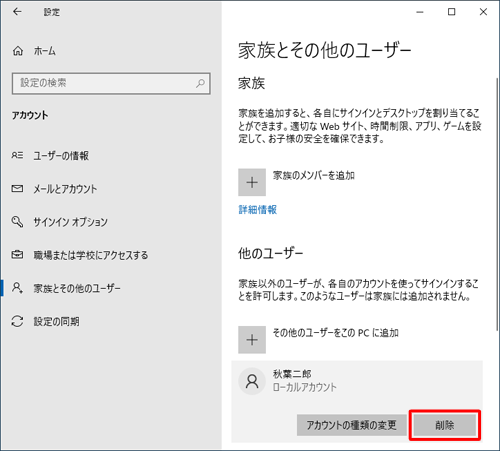This screenshot has width=500, height=451.
Task: Click the sync icon beside 設定の同期
Action: 17,321
